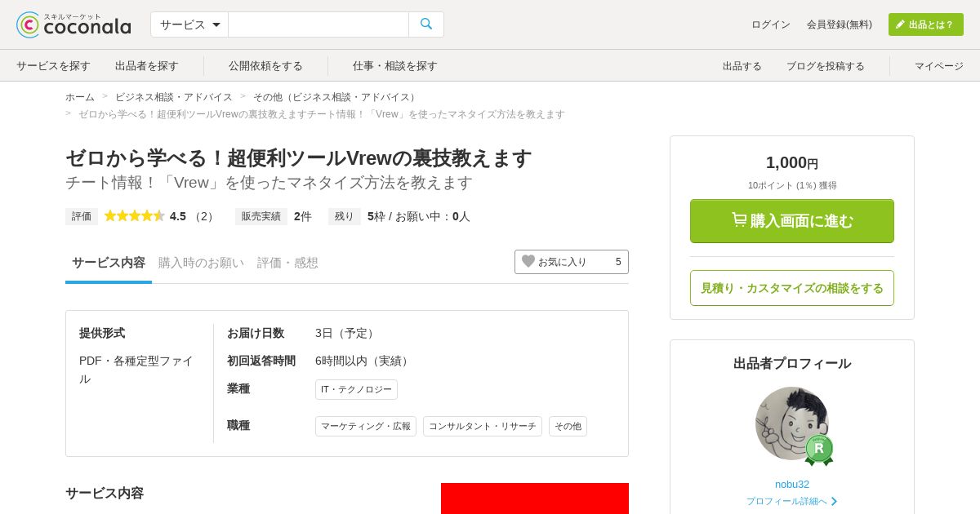Click the star rating icons
This screenshot has height=514, width=980.
pyautogui.click(x=135, y=216)
